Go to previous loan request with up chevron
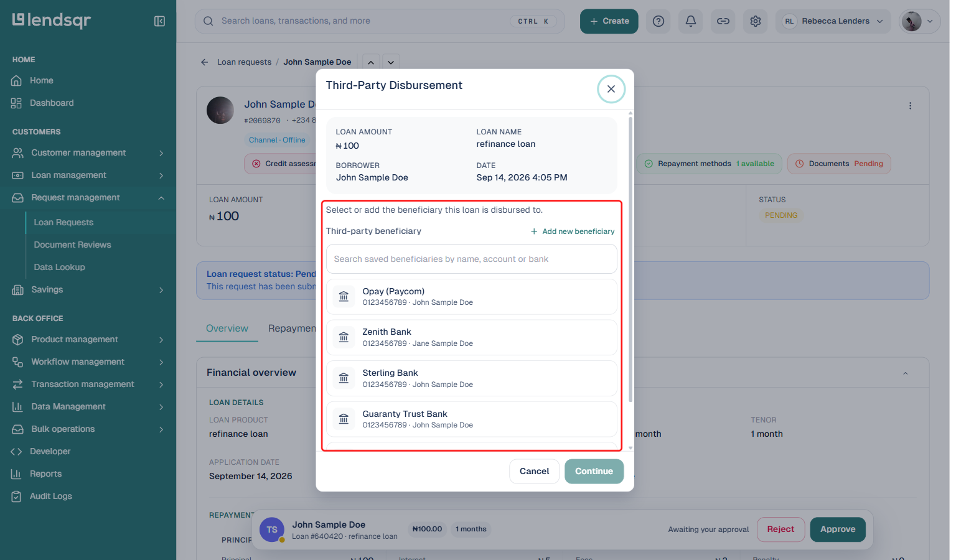Screen dimensions: 956x560 point(371,62)
